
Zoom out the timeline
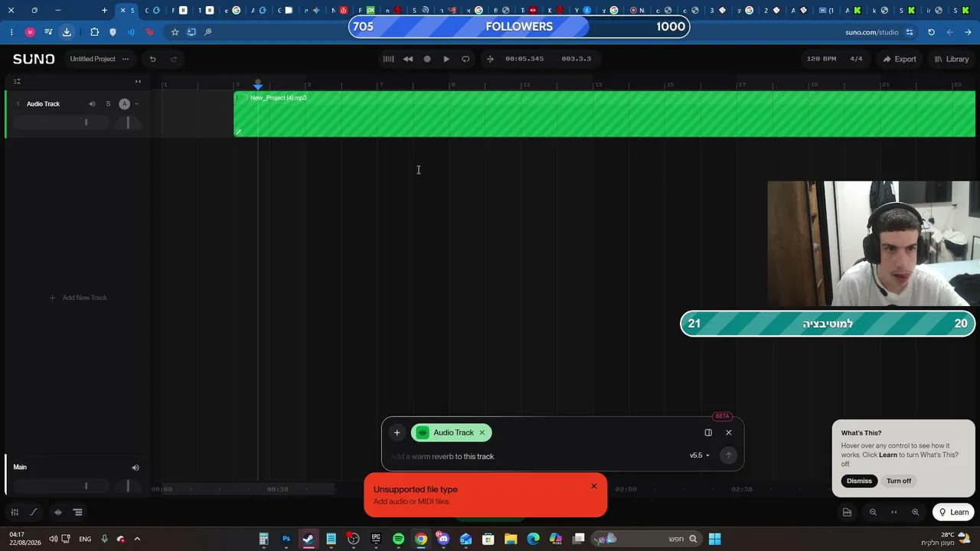point(873,512)
